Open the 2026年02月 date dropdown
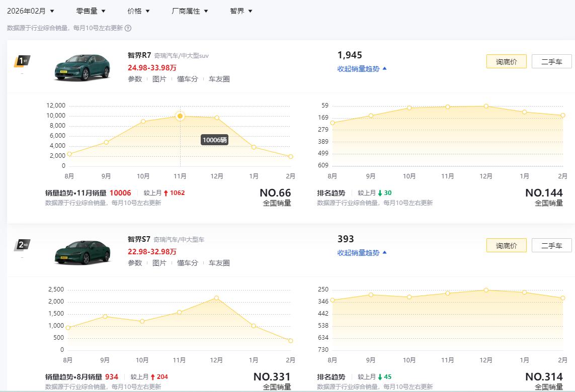 click(x=31, y=11)
